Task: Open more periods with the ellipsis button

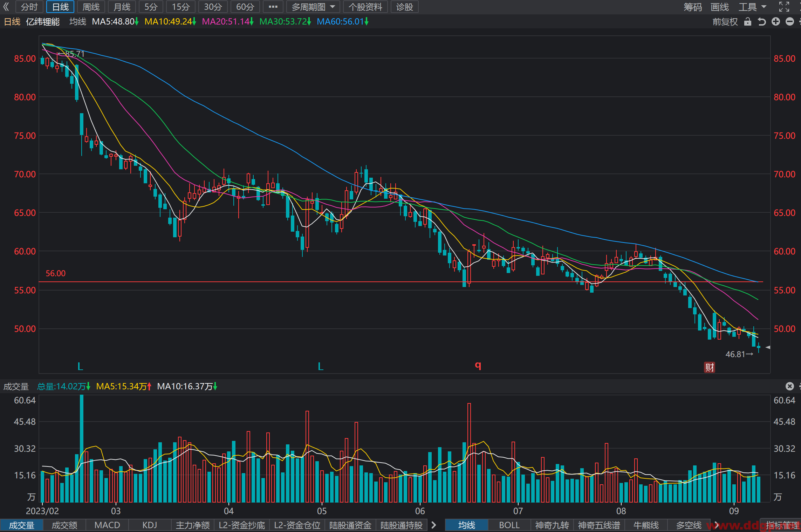Action: coord(273,7)
